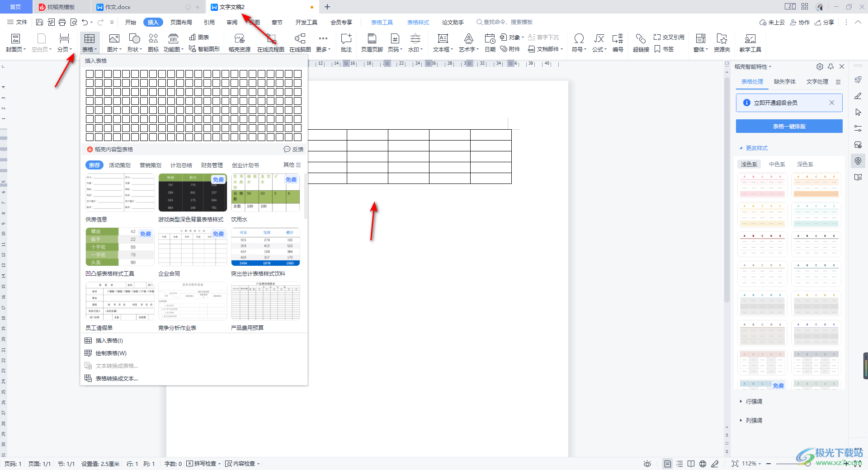
Task: Insert a chart with 图表
Action: [x=199, y=37]
